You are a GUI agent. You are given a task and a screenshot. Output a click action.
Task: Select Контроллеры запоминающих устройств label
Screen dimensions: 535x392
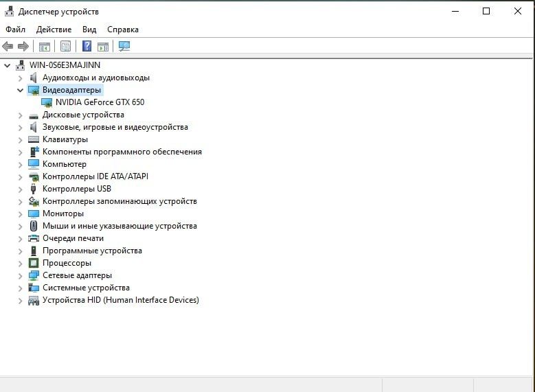[x=119, y=201]
